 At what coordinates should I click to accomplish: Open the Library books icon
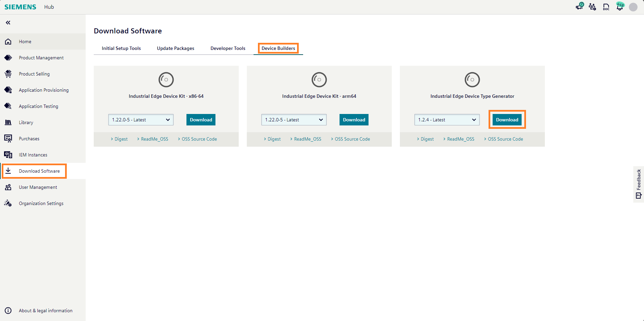(8, 122)
